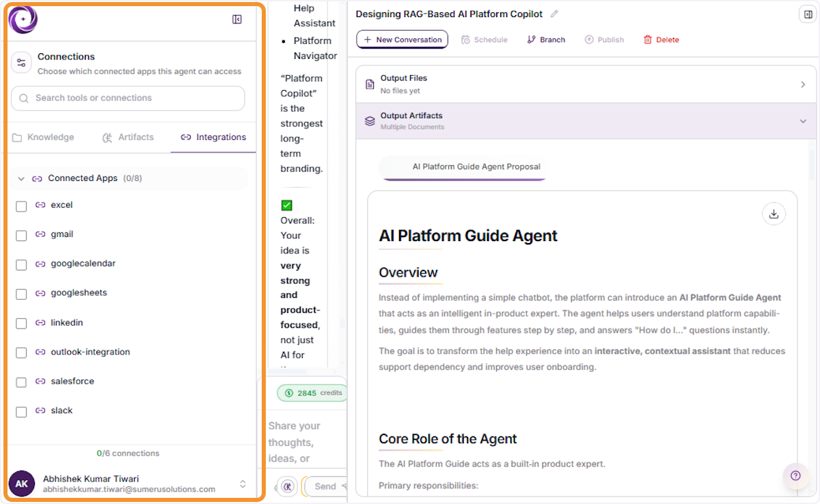Collapse the left sidebar panel
820x504 pixels.
(x=237, y=19)
